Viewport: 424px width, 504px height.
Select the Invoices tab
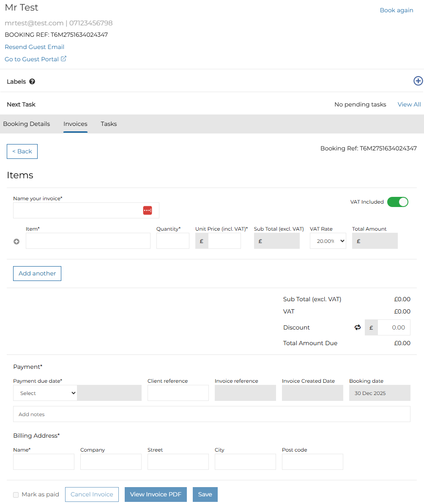75,124
